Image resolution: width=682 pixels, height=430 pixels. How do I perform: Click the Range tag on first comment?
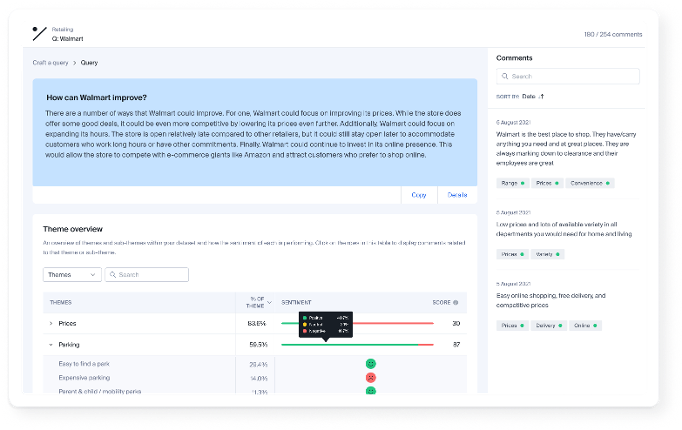coord(512,183)
